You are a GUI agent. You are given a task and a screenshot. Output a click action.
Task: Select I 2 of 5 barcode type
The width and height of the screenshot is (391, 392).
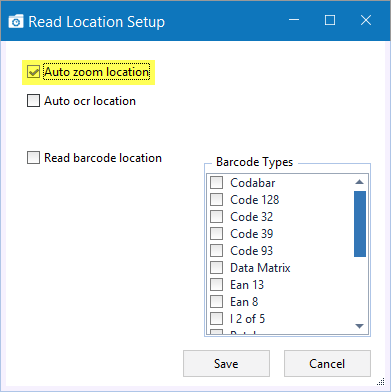(x=216, y=319)
